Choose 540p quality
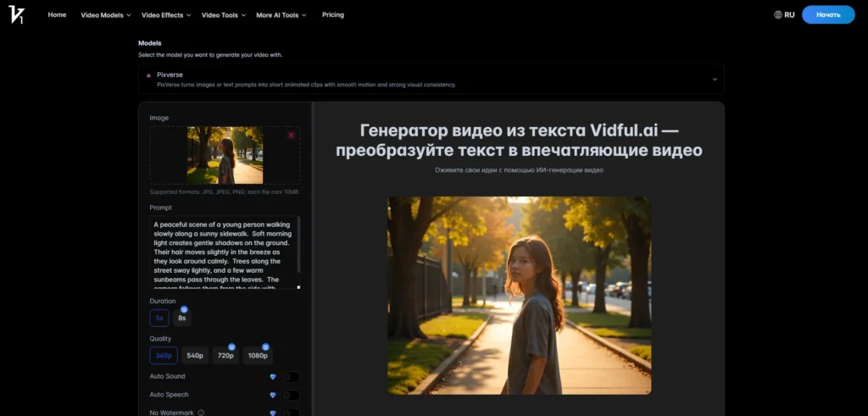The width and height of the screenshot is (868, 416). click(195, 355)
